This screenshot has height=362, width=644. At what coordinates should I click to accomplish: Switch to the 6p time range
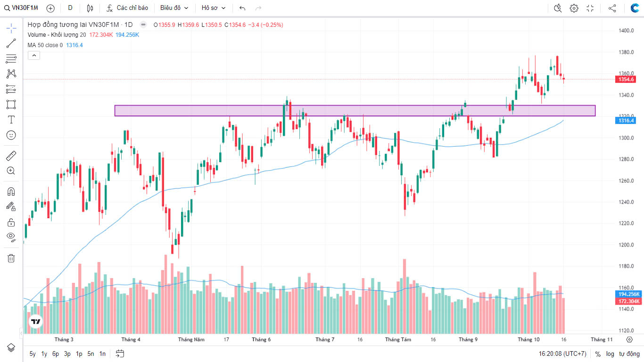[56, 354]
